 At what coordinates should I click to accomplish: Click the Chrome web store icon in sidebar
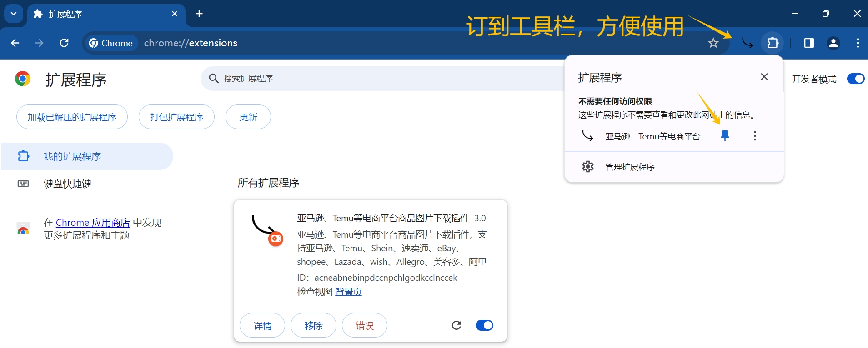[23, 229]
